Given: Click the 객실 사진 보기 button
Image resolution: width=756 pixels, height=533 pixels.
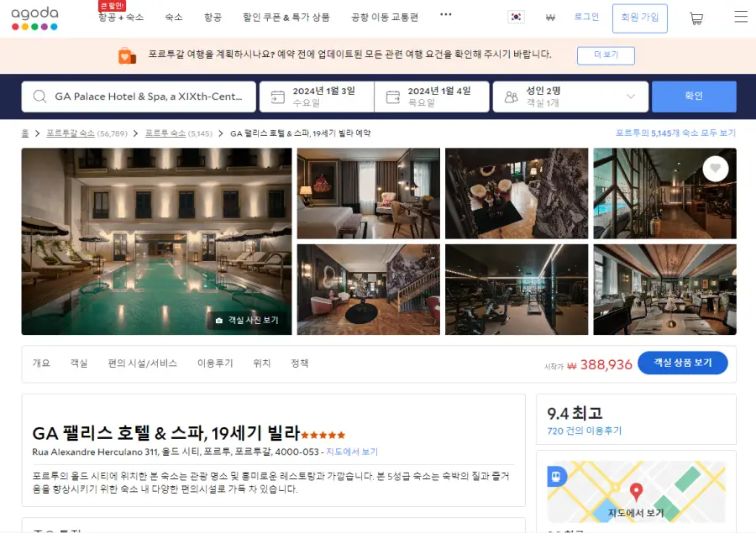Looking at the screenshot, I should coord(248,321).
